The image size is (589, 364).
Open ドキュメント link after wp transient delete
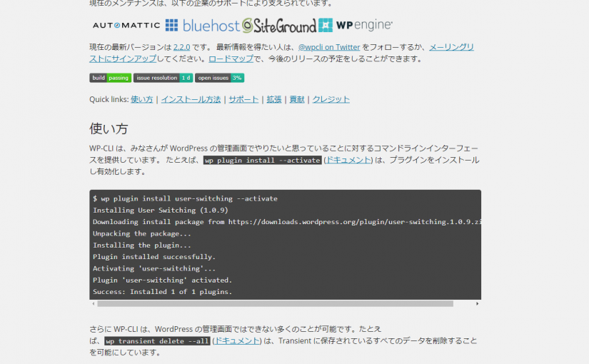(237, 340)
